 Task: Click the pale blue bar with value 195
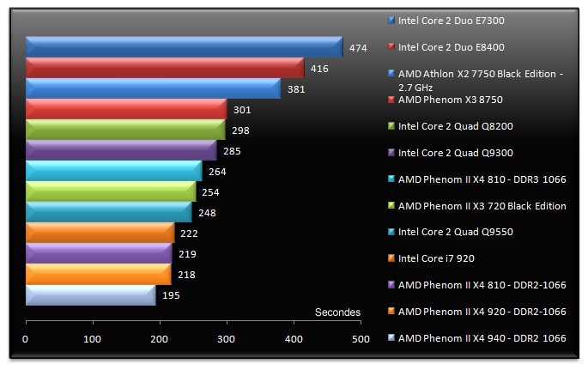pyautogui.click(x=91, y=295)
